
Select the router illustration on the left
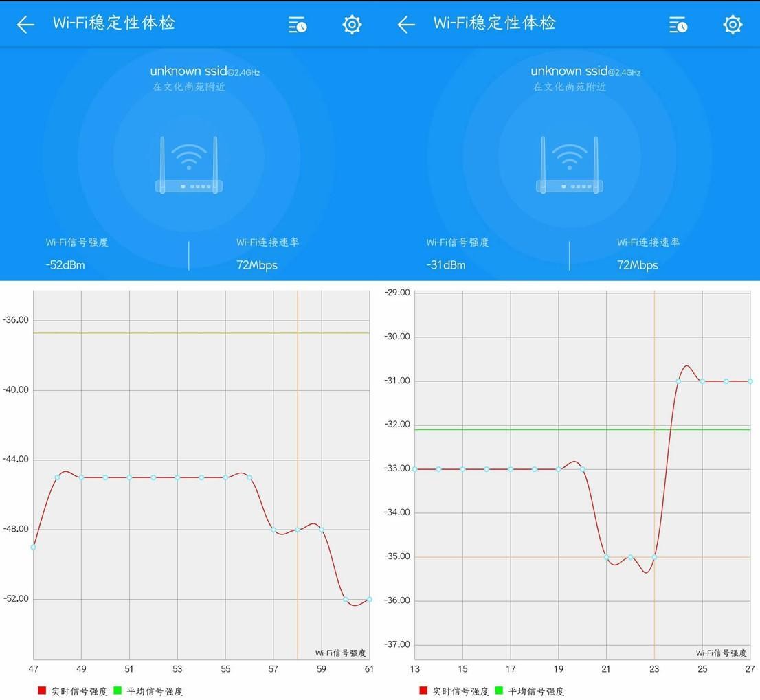click(x=189, y=165)
